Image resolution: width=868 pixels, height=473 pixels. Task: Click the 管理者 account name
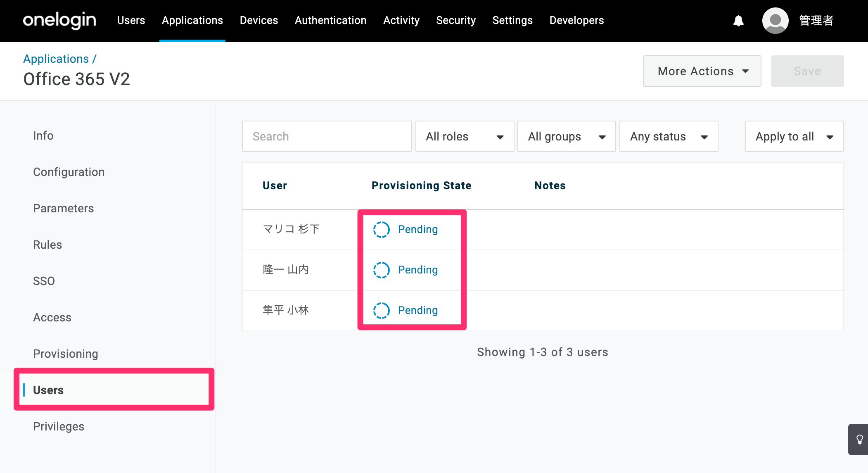[x=816, y=20]
